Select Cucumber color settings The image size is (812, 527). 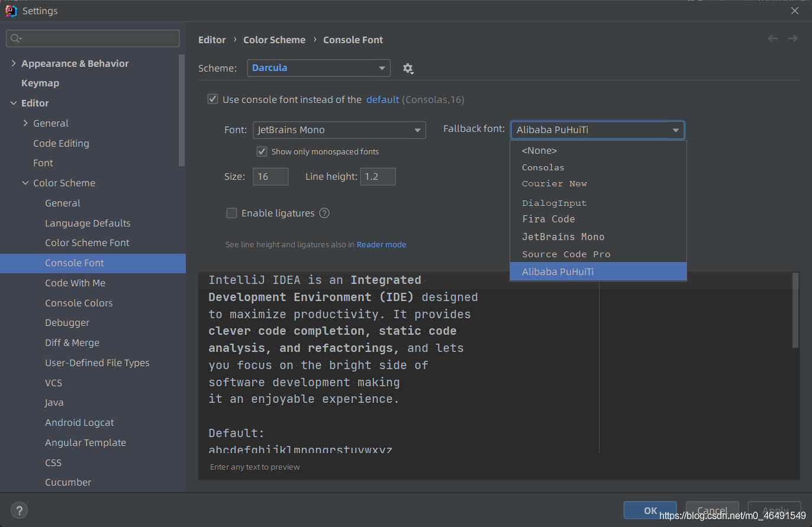click(x=68, y=482)
